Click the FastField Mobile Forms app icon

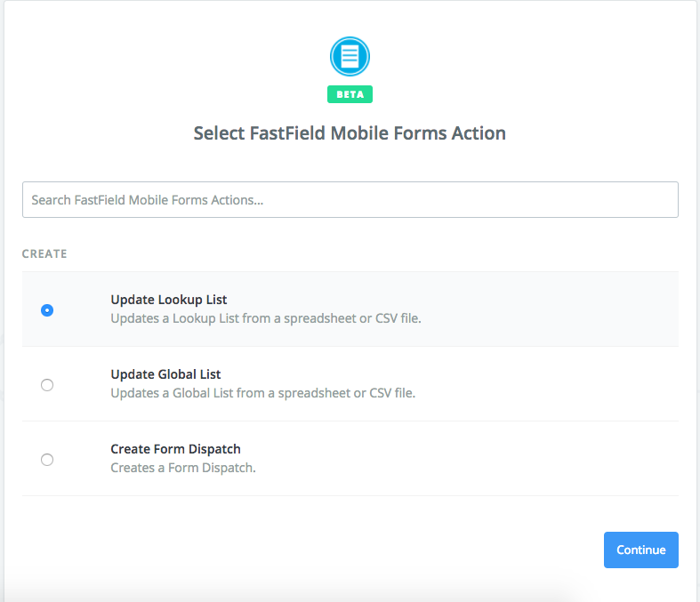[x=350, y=57]
